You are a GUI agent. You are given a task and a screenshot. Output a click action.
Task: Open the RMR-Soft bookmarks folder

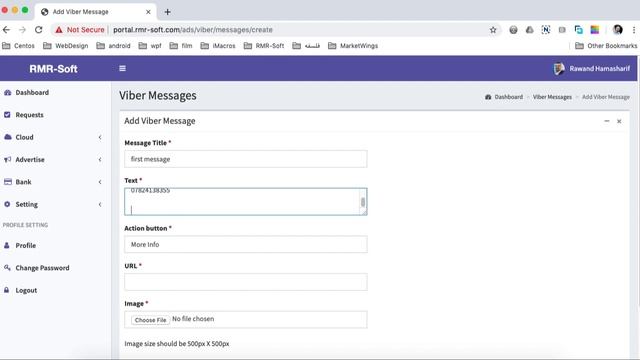[x=264, y=46]
